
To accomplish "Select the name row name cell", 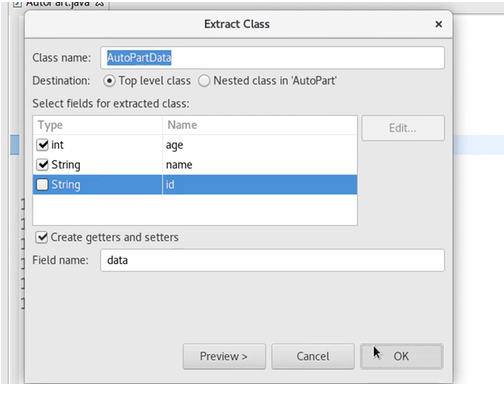I will (x=260, y=164).
